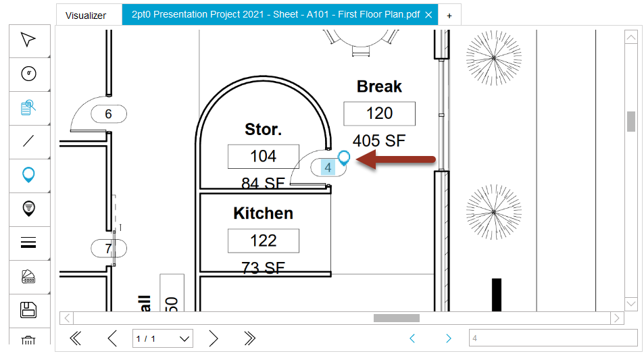This screenshot has height=362, width=644.
Task: Click the vertical scrollbar up arrow
Action: (631, 37)
